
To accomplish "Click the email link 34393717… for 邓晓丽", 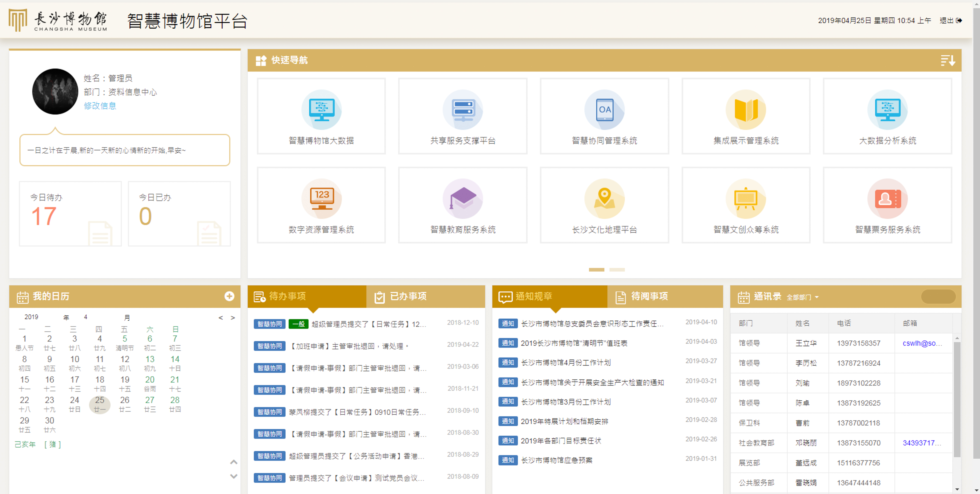I will 921,443.
